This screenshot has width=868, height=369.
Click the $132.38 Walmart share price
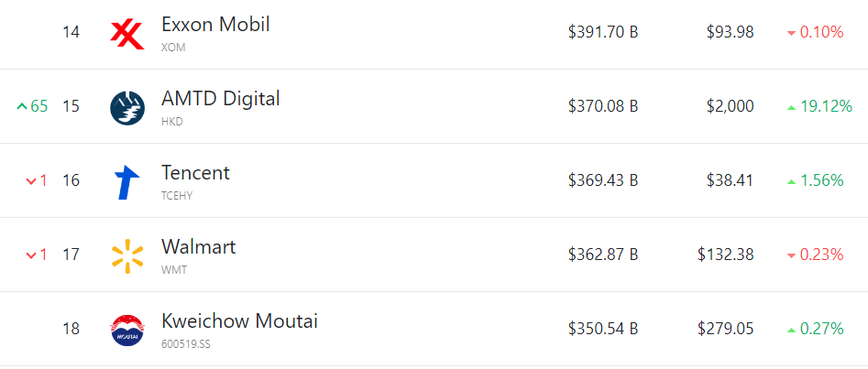coord(725,255)
